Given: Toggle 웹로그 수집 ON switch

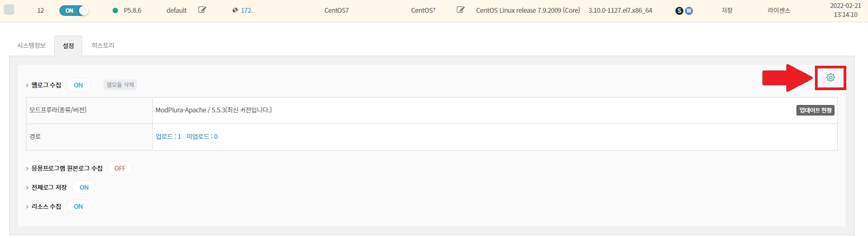Looking at the screenshot, I should click(79, 85).
